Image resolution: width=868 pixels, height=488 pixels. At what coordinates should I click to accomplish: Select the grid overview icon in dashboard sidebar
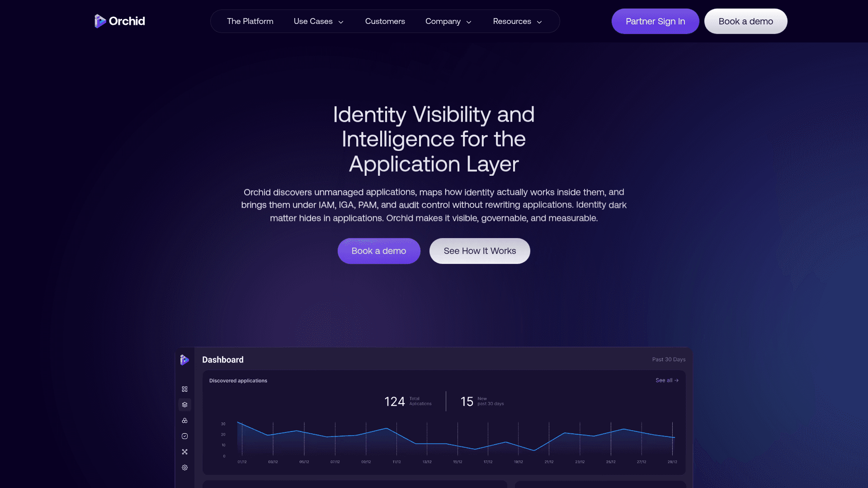pos(184,389)
